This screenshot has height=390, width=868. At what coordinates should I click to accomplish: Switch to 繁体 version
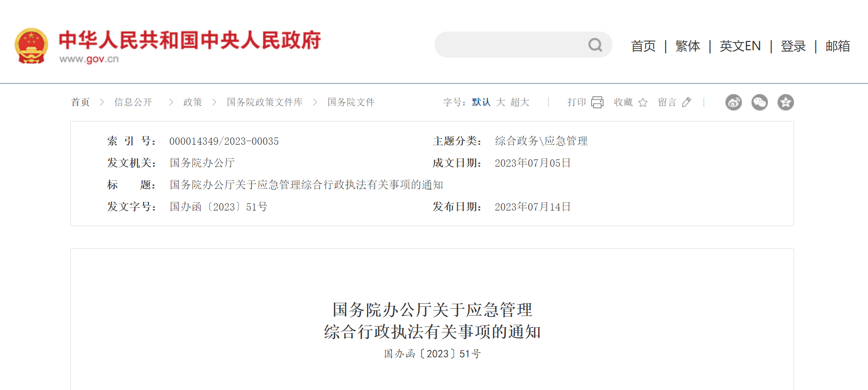pos(688,46)
